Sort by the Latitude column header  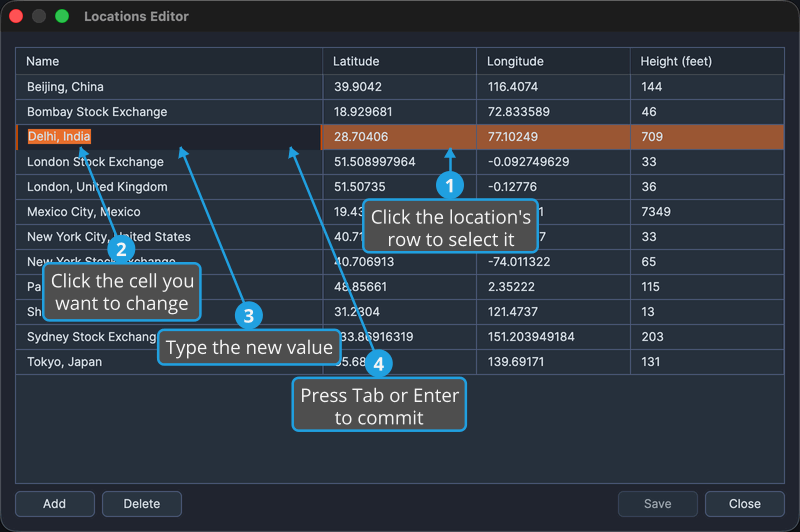tap(399, 61)
